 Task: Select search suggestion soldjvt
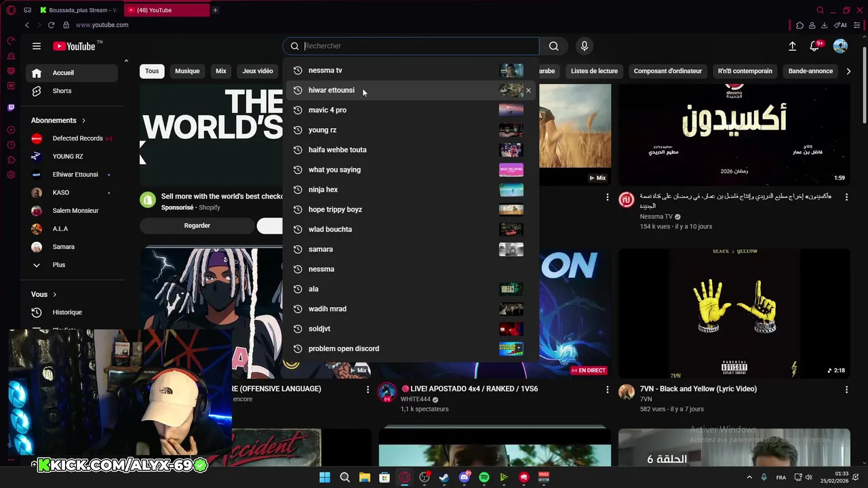click(x=411, y=329)
